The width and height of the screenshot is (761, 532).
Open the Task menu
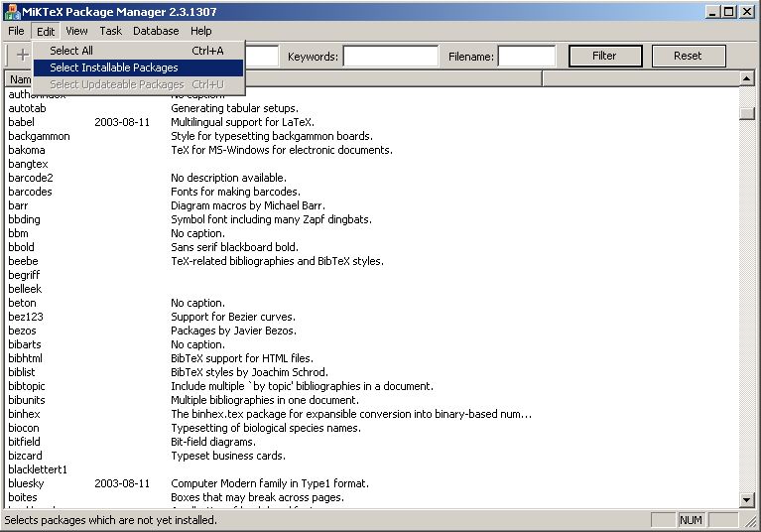point(111,31)
